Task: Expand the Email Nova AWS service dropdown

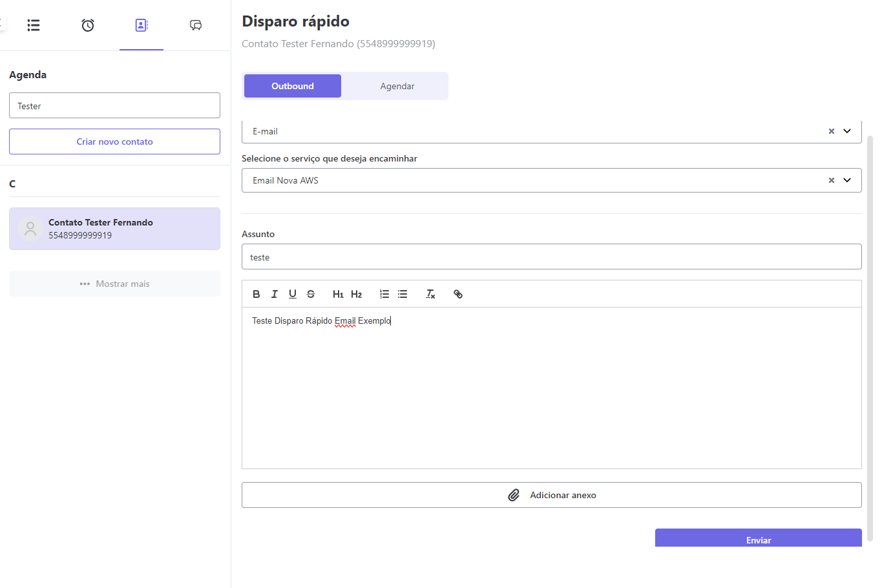Action: [x=847, y=180]
